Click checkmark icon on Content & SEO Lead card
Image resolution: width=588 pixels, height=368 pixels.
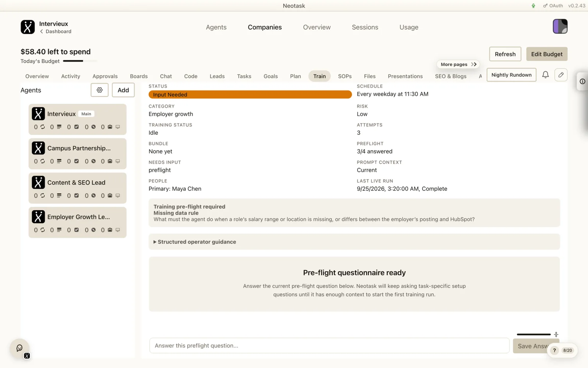point(76,195)
